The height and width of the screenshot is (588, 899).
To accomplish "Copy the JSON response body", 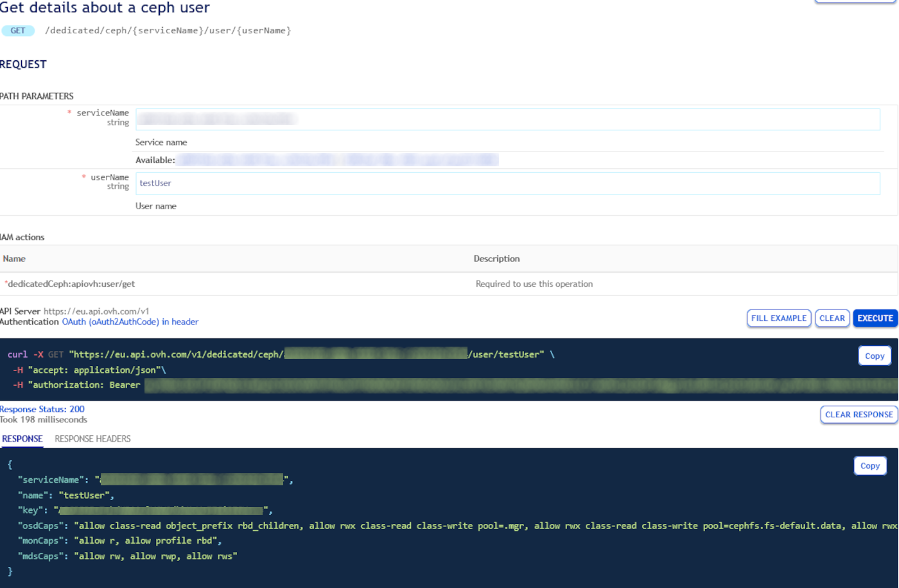I will coord(869,465).
